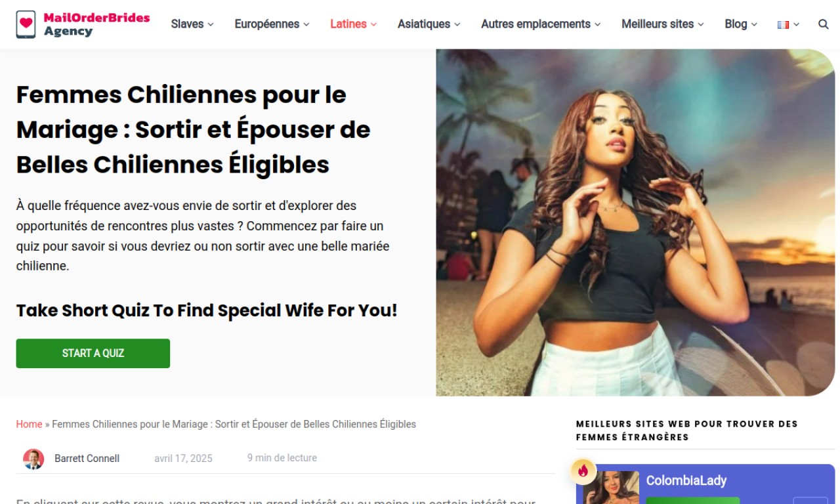
Task: Open the Blog menu
Action: point(741,24)
